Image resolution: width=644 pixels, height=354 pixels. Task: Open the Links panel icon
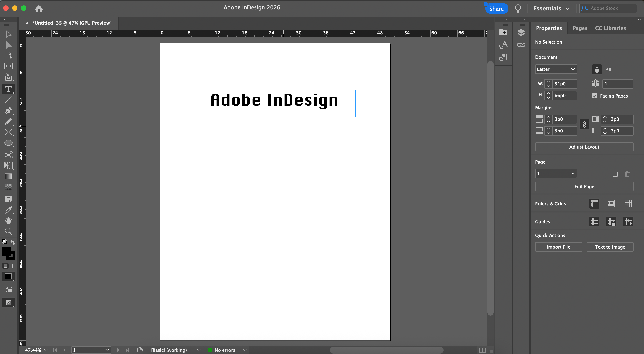tap(521, 45)
